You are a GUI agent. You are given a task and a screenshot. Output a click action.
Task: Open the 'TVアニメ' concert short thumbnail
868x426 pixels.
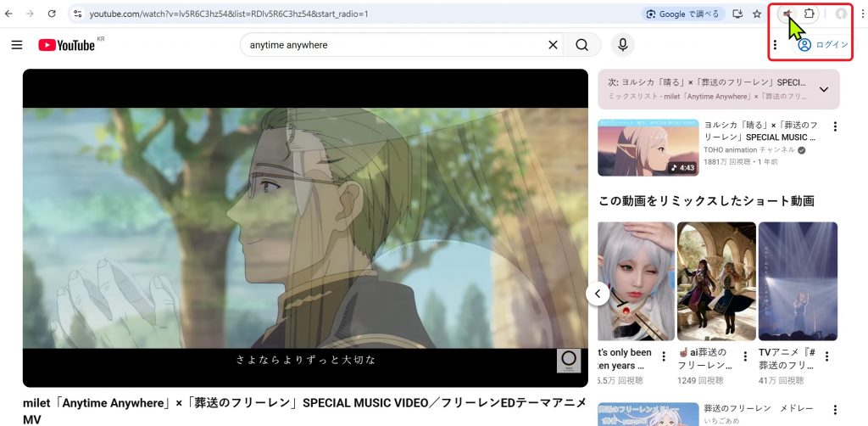(798, 282)
